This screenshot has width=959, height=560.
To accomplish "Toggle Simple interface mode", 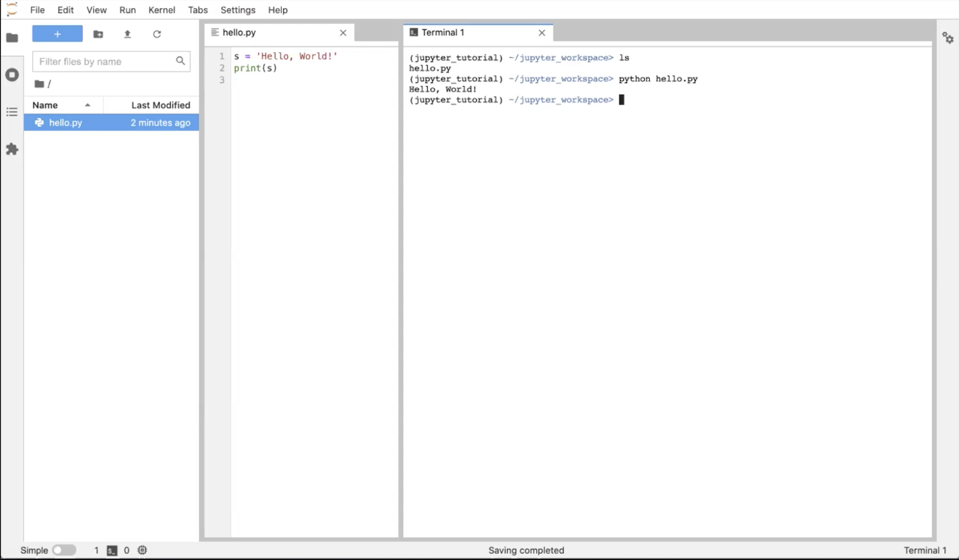I will point(64,550).
